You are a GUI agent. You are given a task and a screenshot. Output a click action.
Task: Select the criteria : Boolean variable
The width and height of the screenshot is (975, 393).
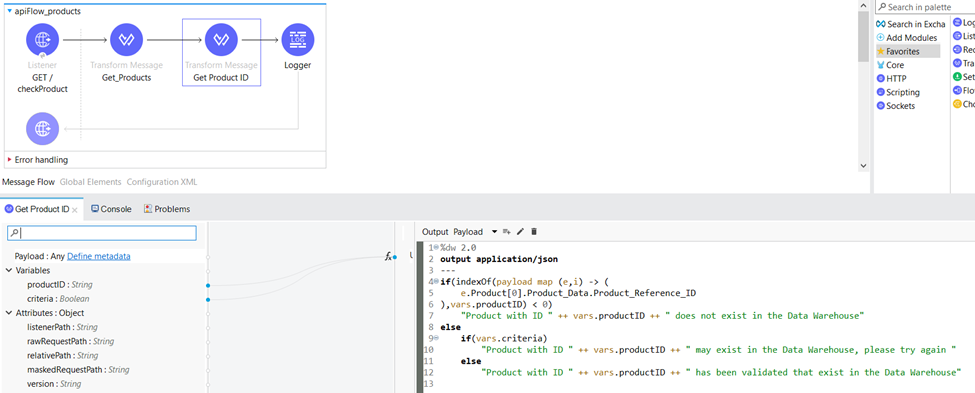pyautogui.click(x=58, y=299)
